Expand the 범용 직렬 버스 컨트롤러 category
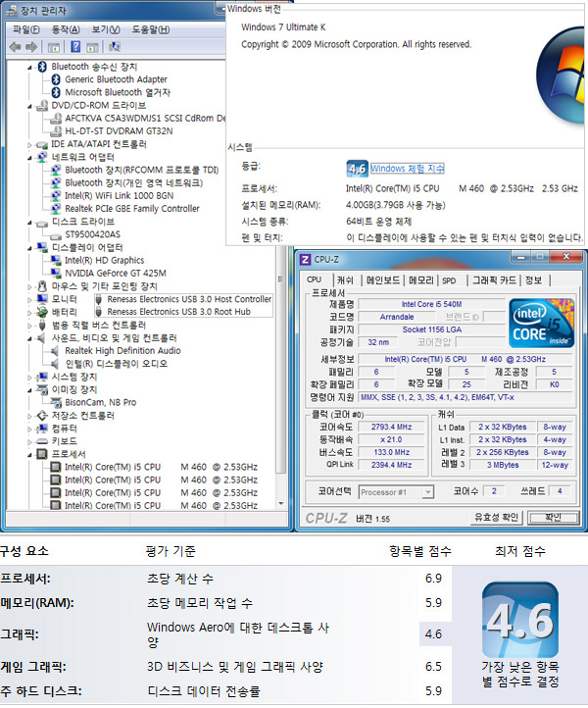 coord(29,326)
